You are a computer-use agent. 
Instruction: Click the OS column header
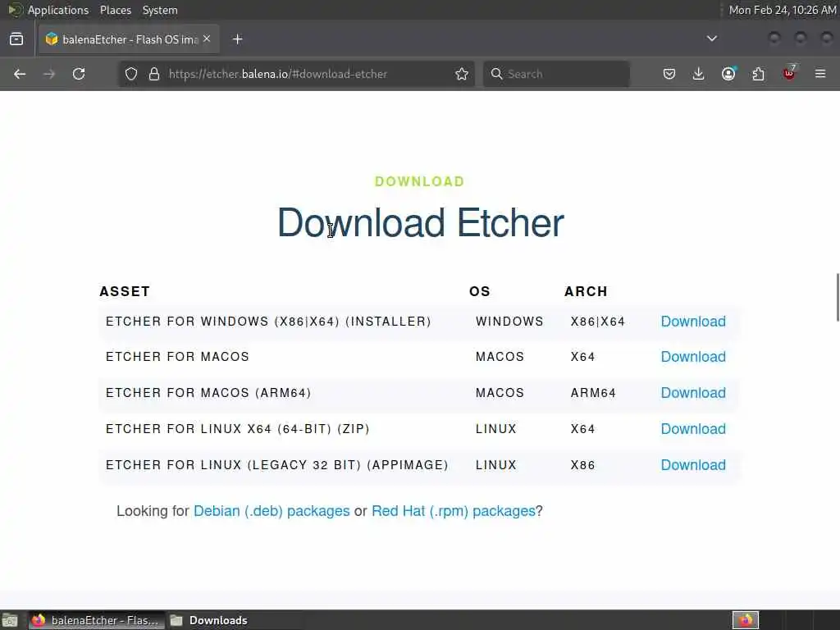[x=479, y=291]
